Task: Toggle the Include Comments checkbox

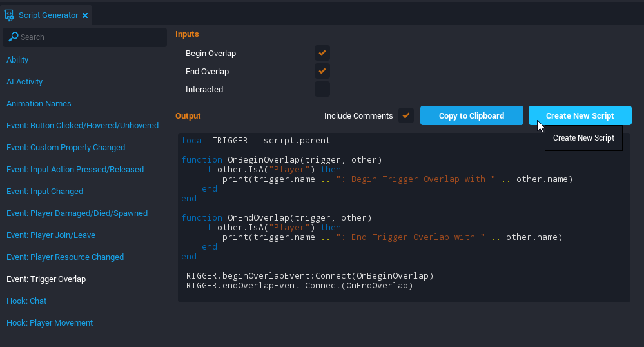Action: pyautogui.click(x=406, y=115)
